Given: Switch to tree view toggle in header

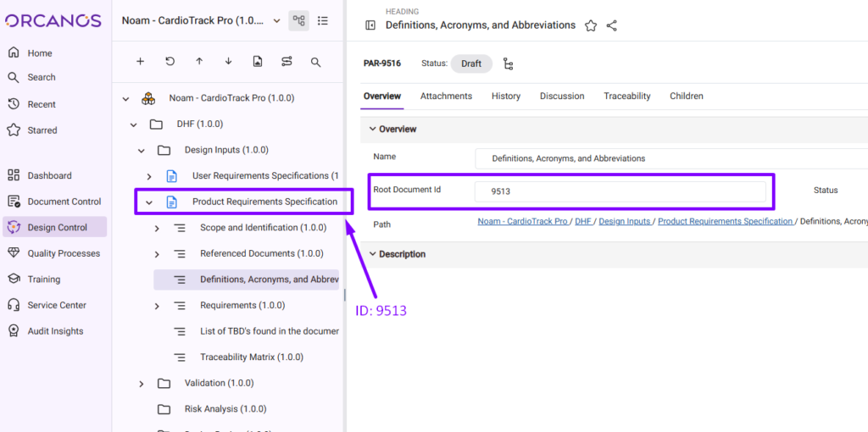Looking at the screenshot, I should click(x=298, y=20).
